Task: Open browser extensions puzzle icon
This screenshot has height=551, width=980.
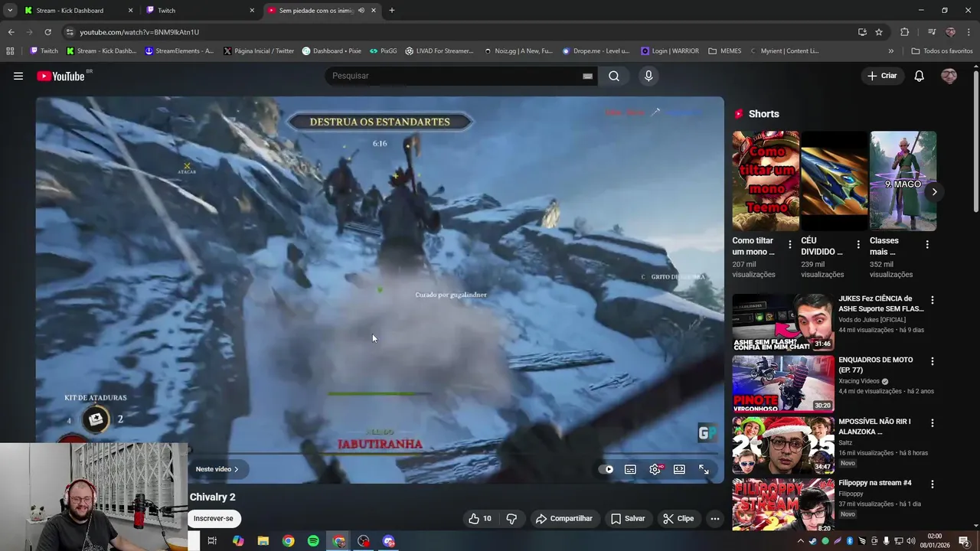Action: click(x=904, y=32)
